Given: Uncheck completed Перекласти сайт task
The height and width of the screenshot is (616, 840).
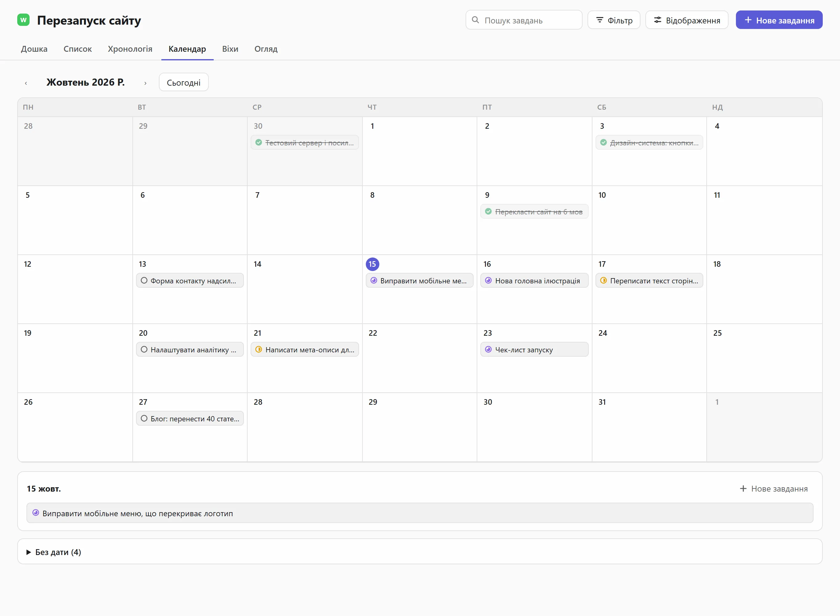Looking at the screenshot, I should tap(488, 211).
